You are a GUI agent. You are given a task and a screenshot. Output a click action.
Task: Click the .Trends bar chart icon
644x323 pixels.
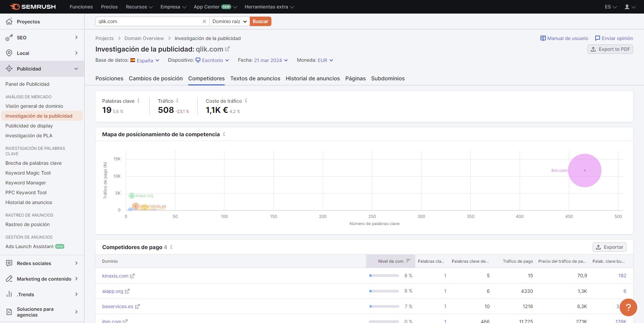coord(9,294)
